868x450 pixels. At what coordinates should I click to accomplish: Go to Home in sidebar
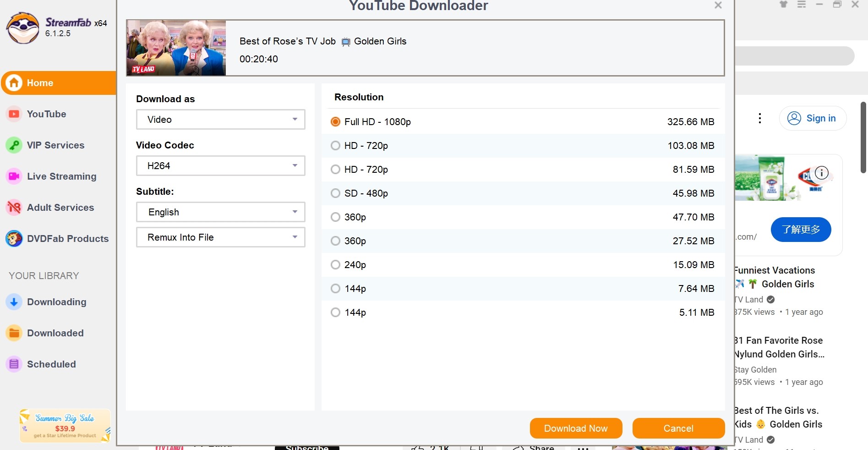pyautogui.click(x=58, y=83)
